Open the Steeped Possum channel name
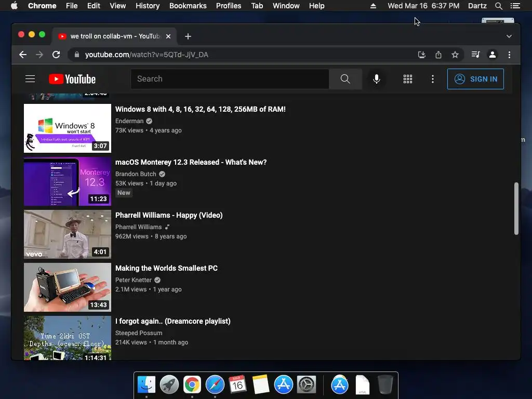Image resolution: width=532 pixels, height=399 pixels. pyautogui.click(x=138, y=333)
